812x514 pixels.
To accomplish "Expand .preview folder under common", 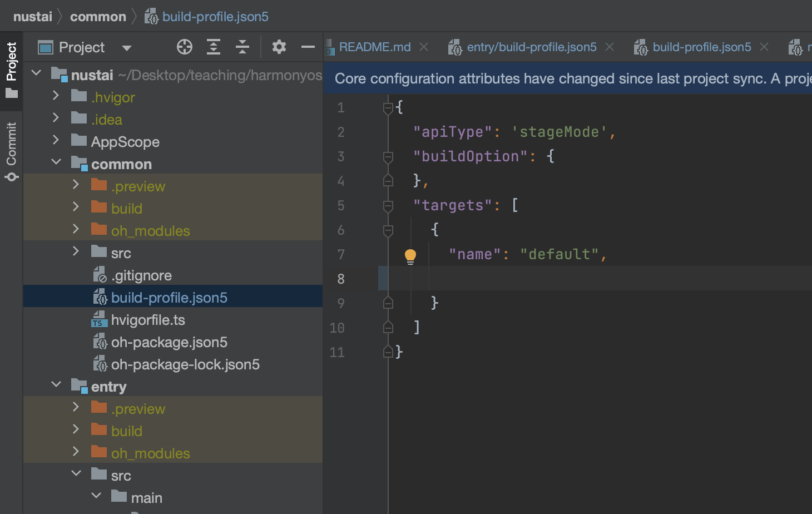I will coord(76,184).
